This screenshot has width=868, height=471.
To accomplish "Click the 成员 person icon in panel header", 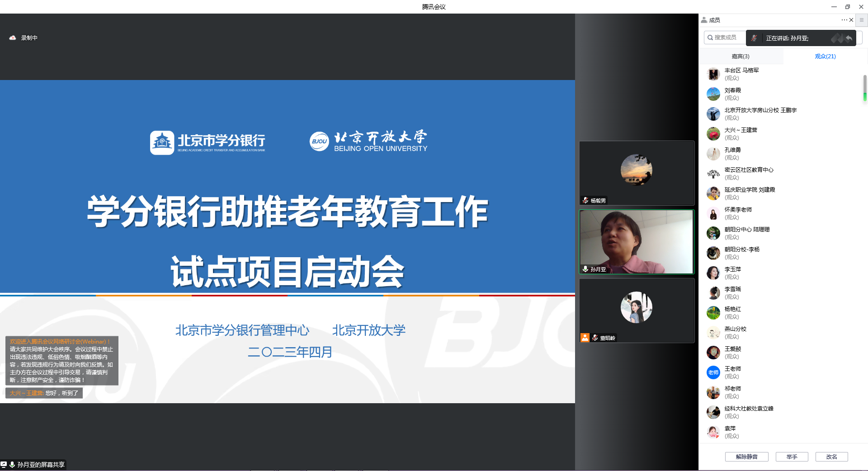I will click(x=704, y=20).
